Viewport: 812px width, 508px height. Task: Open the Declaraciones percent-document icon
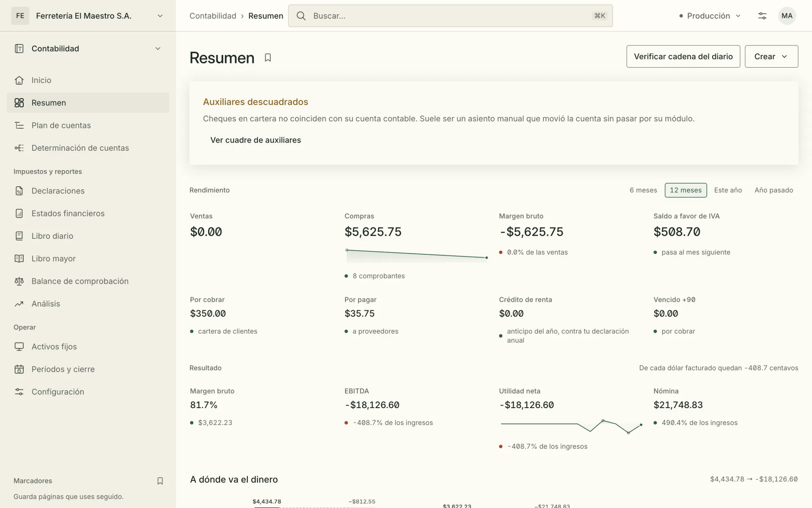(19, 191)
